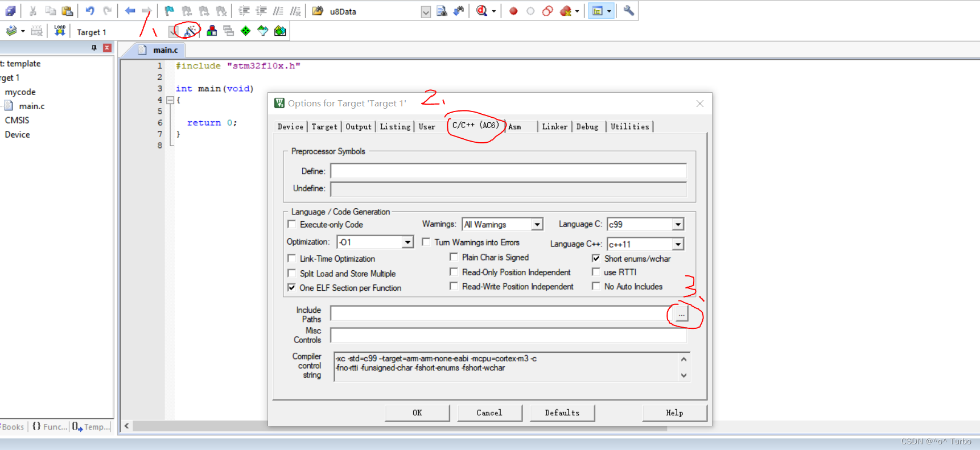
Task: Enable Execute-only Code checkbox
Action: tap(292, 224)
